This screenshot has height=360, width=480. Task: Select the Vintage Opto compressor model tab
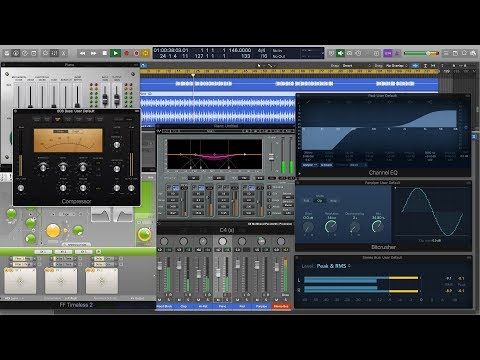coord(100,119)
